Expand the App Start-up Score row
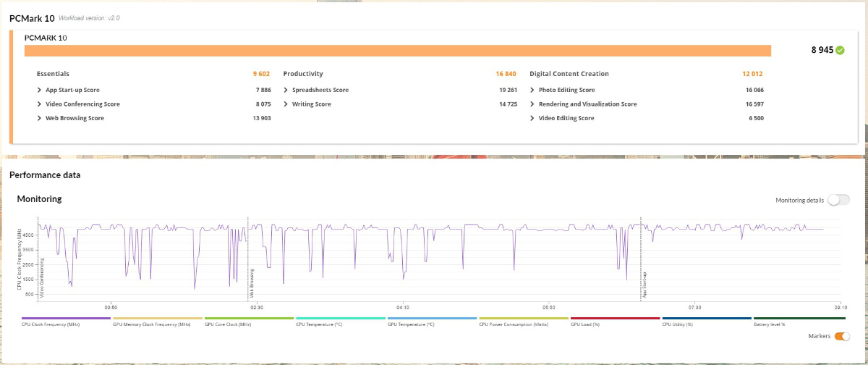The image size is (868, 365). pyautogui.click(x=39, y=90)
